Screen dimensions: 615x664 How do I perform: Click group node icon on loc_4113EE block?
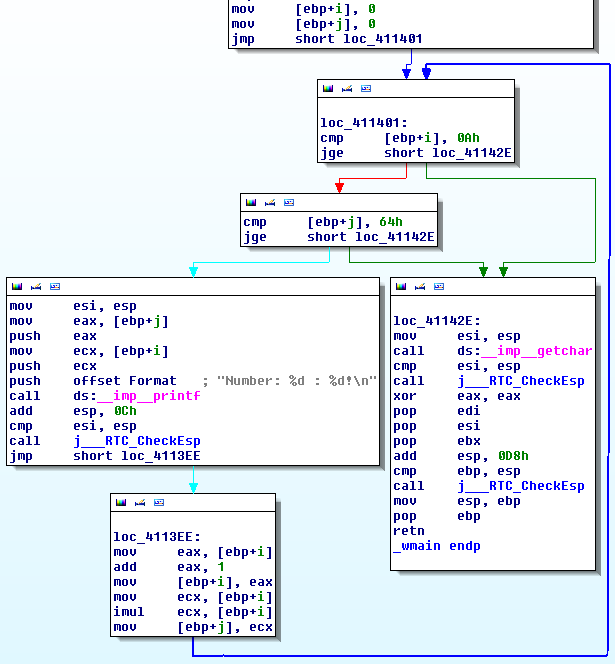pos(159,502)
